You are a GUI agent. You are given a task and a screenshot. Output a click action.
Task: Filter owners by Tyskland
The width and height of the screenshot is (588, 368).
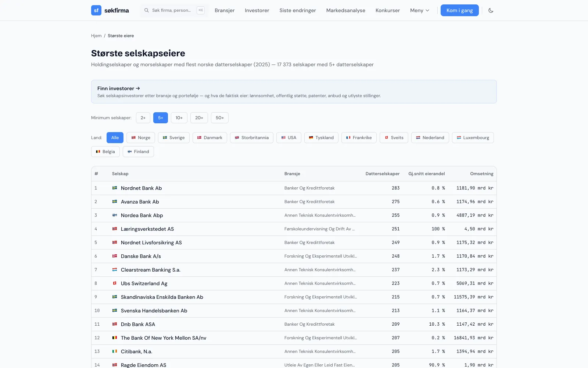[321, 138]
